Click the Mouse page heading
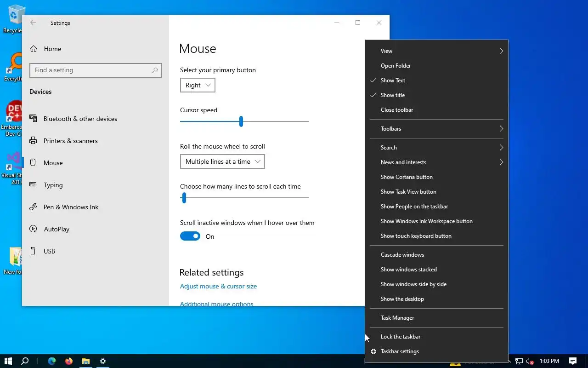588x368 pixels. point(198,49)
